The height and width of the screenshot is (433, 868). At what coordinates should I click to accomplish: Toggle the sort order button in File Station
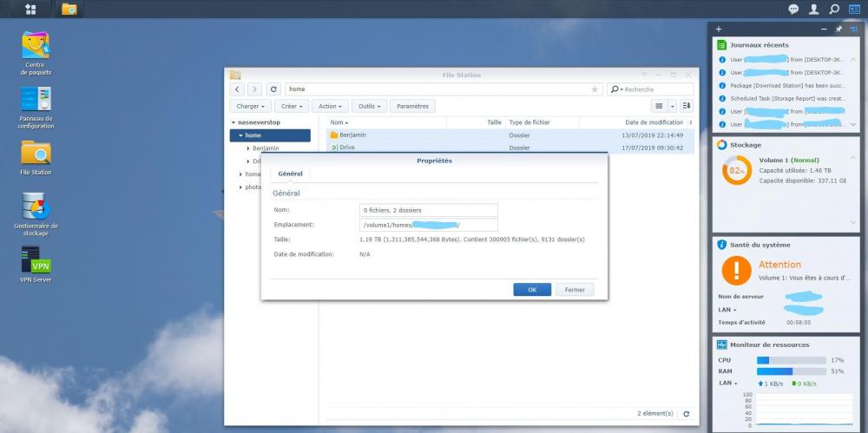tap(687, 106)
